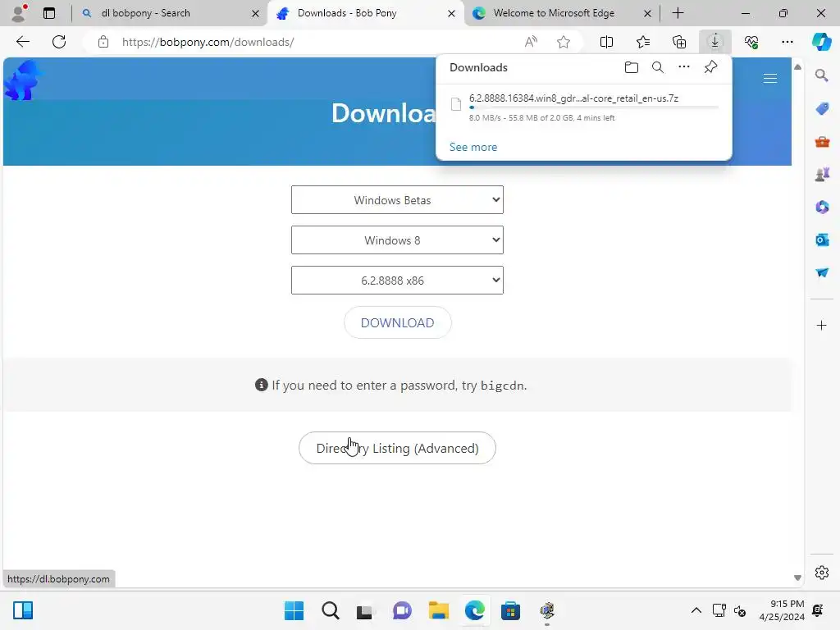Close the dl bobpony Search tab
Screen dimensions: 840x630
click(255, 13)
